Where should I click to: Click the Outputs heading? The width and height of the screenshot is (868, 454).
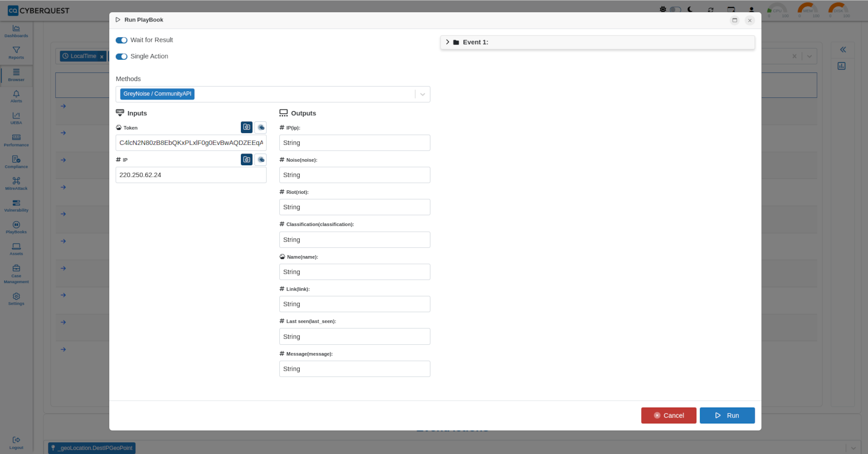point(303,113)
